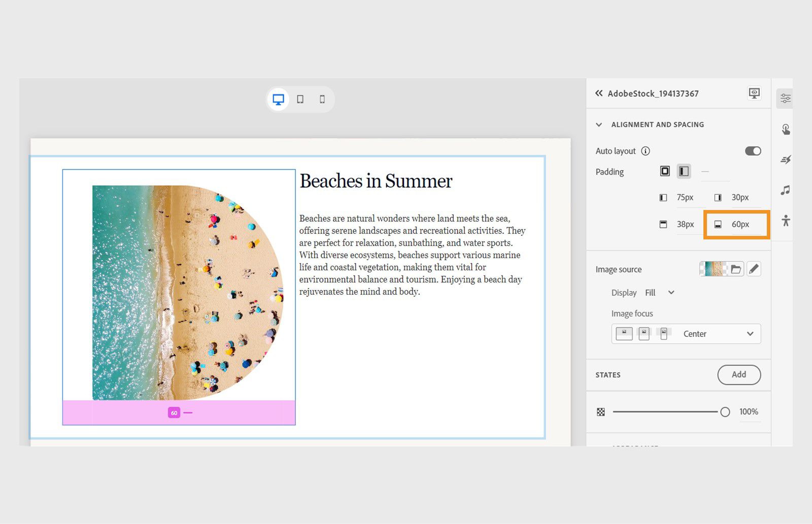Click the opacity slider handle
The image size is (812, 524).
click(725, 412)
